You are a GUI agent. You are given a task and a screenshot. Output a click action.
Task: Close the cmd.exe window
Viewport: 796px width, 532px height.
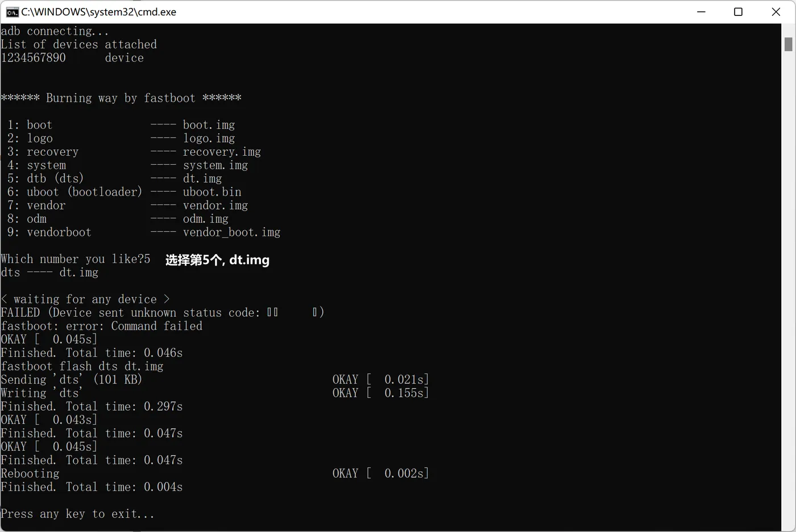pyautogui.click(x=776, y=12)
